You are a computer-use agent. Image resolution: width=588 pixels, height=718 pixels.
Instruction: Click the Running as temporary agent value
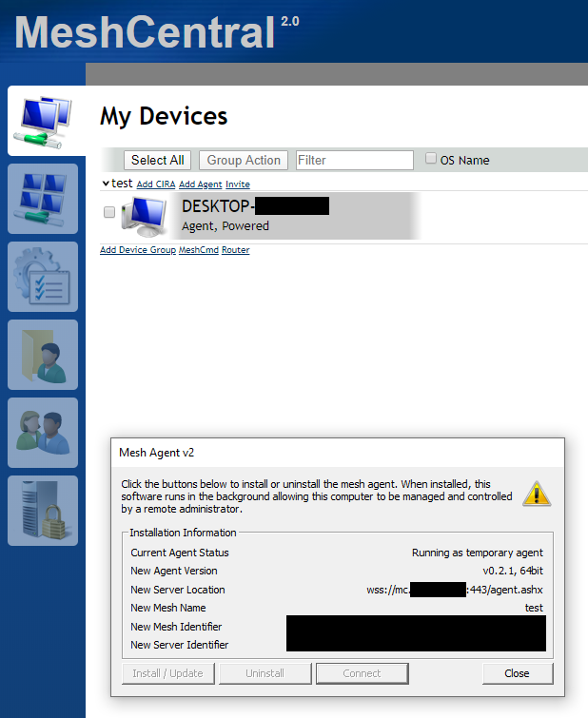click(477, 553)
